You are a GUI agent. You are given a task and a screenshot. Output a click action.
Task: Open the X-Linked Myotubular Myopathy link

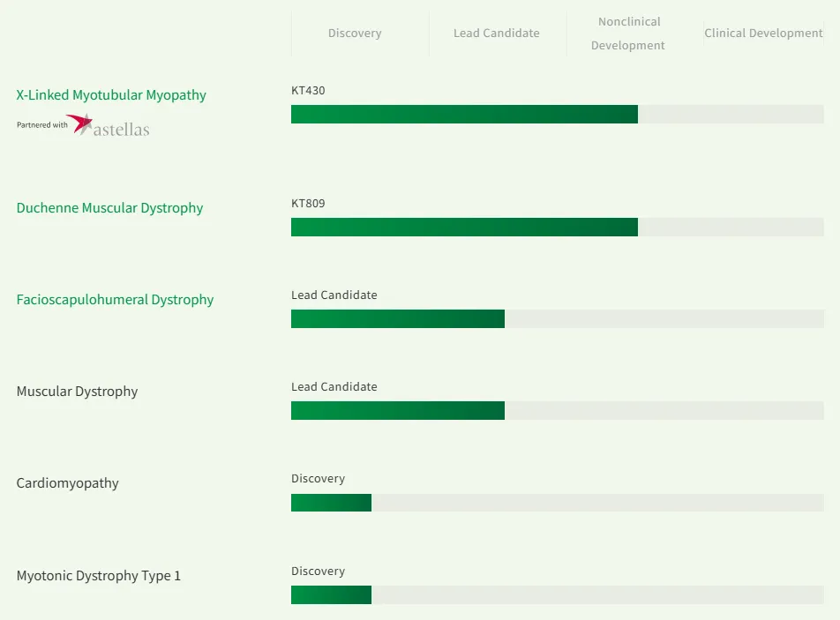[111, 95]
